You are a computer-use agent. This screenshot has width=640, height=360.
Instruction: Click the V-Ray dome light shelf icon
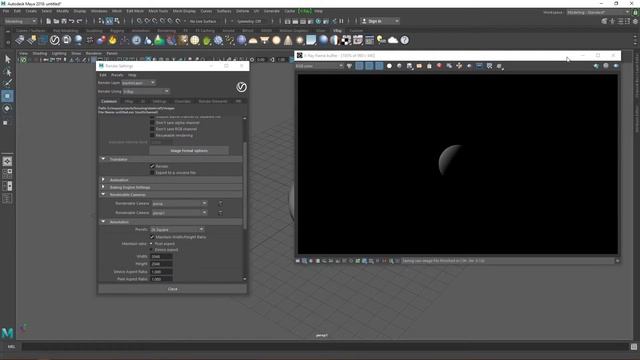(x=253, y=40)
